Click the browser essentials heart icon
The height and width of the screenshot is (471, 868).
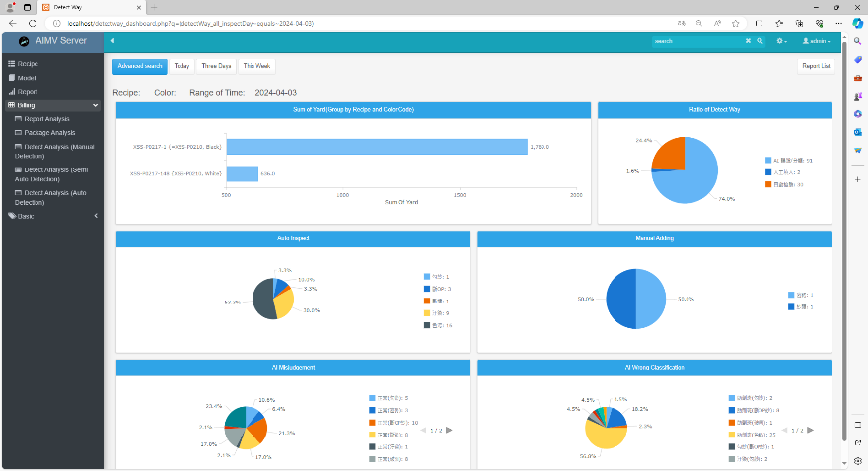point(820,24)
